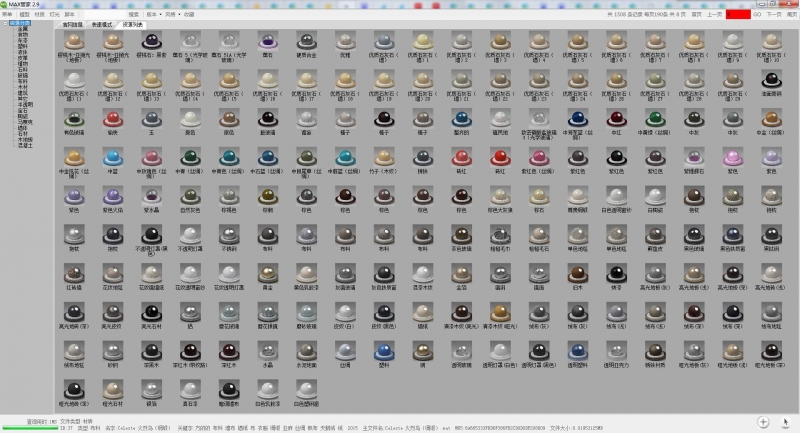800x433 pixels.
Task: Pick the 中金（丝绸）material sphere
Action: coord(771,119)
